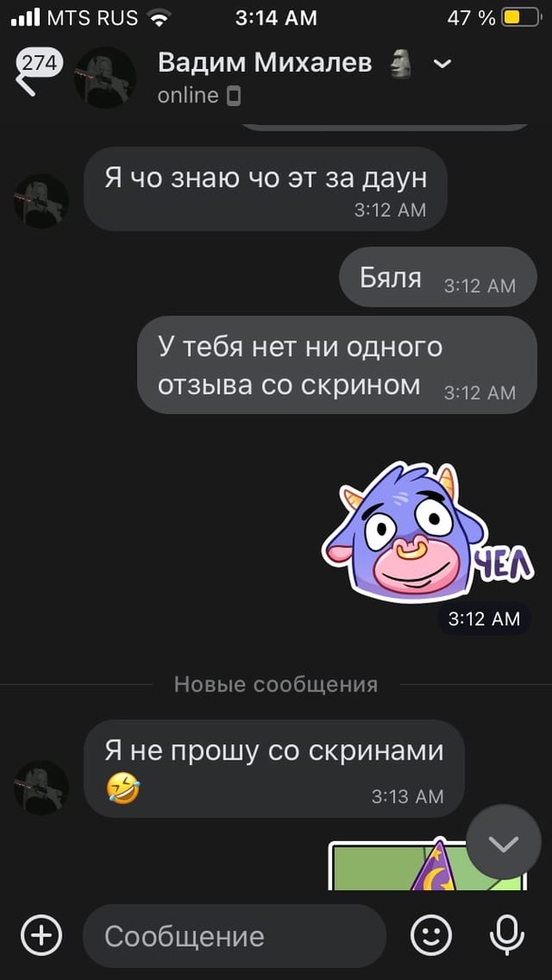Tap the avatar beside 'Я чо знаю' message

pos(41,201)
